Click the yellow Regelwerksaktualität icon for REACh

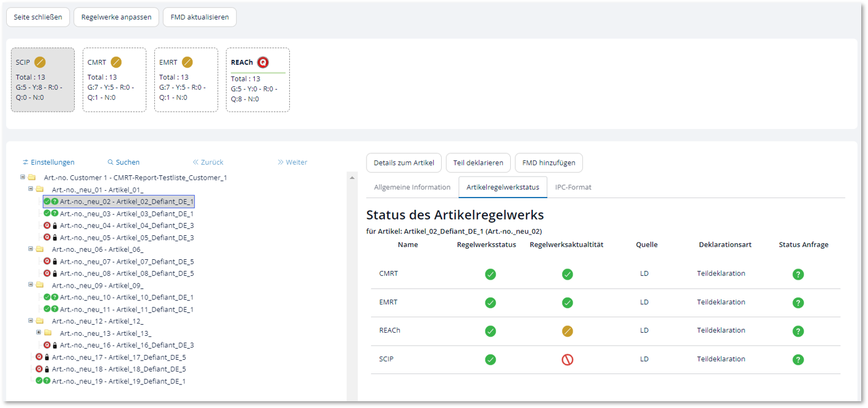567,331
